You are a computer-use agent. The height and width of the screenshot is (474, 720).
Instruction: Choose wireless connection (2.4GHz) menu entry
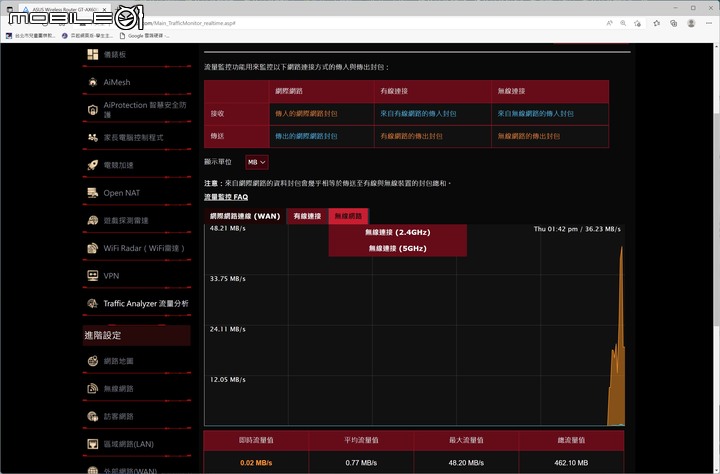(x=398, y=232)
